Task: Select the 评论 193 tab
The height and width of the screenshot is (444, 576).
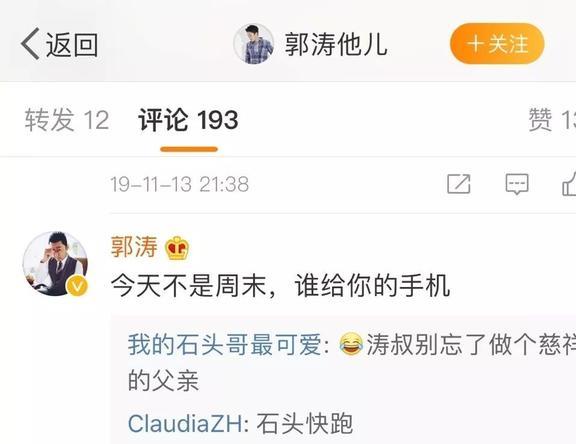Action: point(188,120)
